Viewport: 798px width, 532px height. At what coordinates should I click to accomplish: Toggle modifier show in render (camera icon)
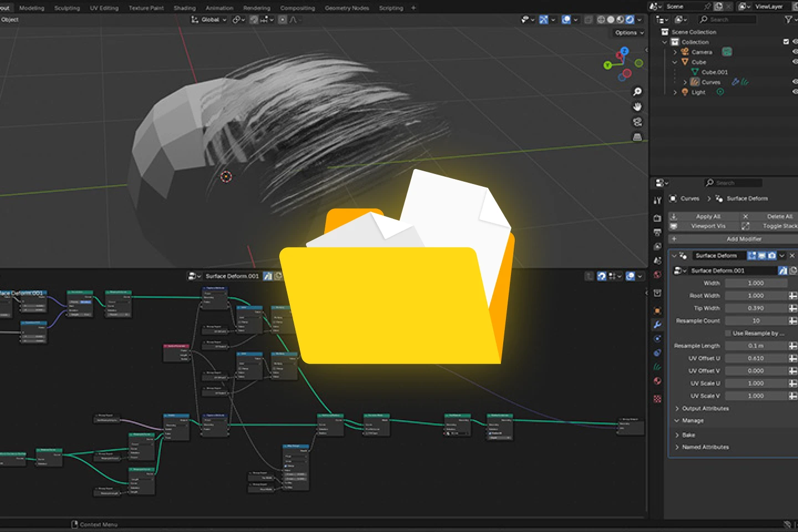[771, 255]
